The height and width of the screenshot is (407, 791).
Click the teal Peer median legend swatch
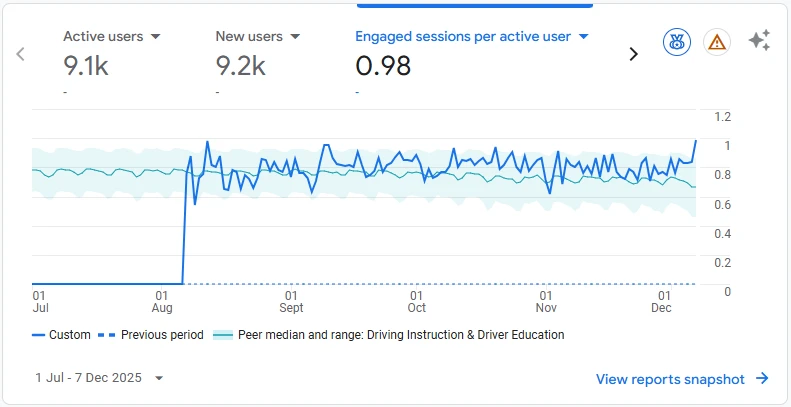coord(223,335)
